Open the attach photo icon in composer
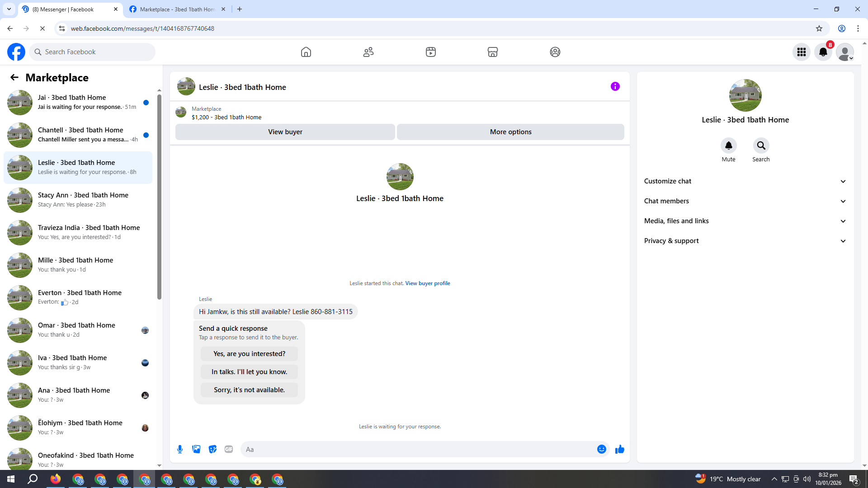 pyautogui.click(x=196, y=449)
